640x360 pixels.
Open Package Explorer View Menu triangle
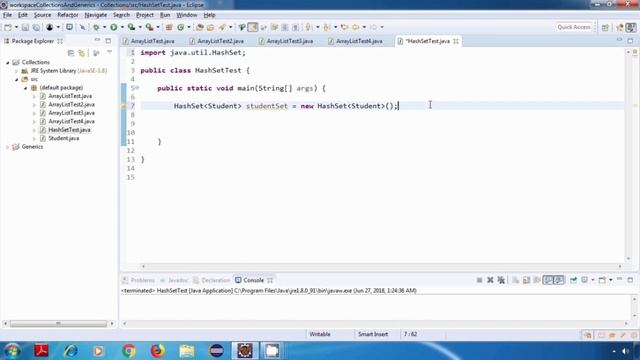coord(109,53)
